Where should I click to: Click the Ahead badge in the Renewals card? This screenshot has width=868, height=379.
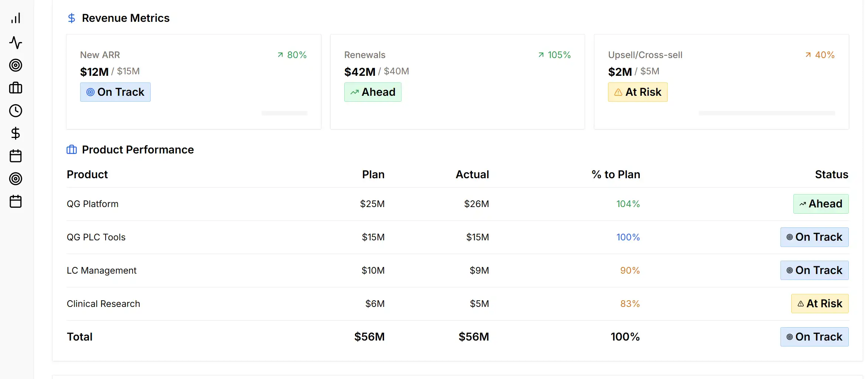coord(373,92)
